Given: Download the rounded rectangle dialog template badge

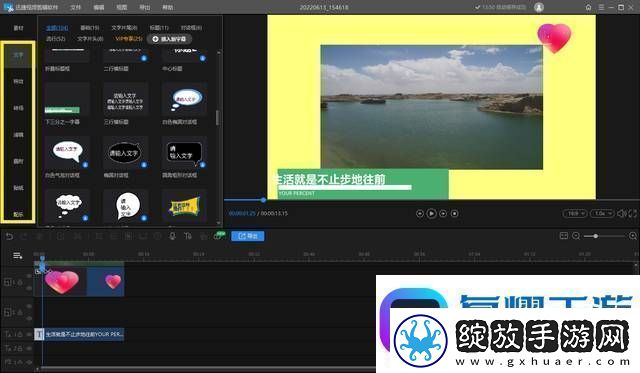Looking at the screenshot, I should [x=202, y=165].
